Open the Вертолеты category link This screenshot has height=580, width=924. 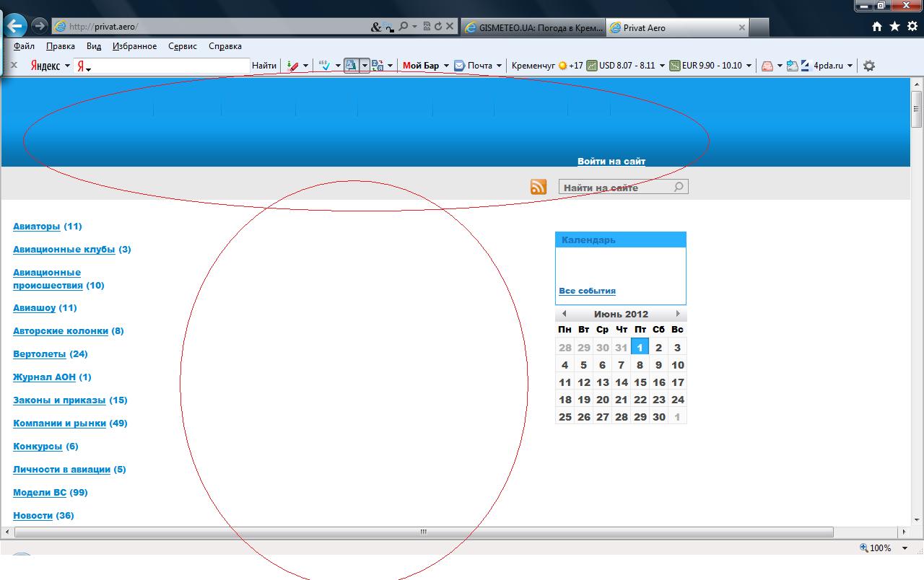click(x=39, y=354)
